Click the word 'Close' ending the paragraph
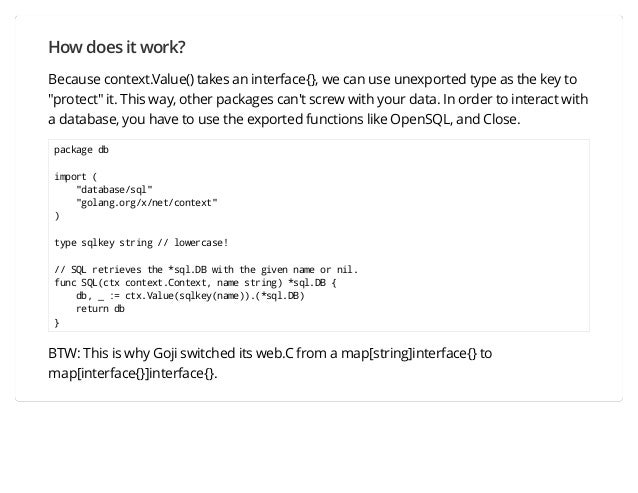 point(500,119)
